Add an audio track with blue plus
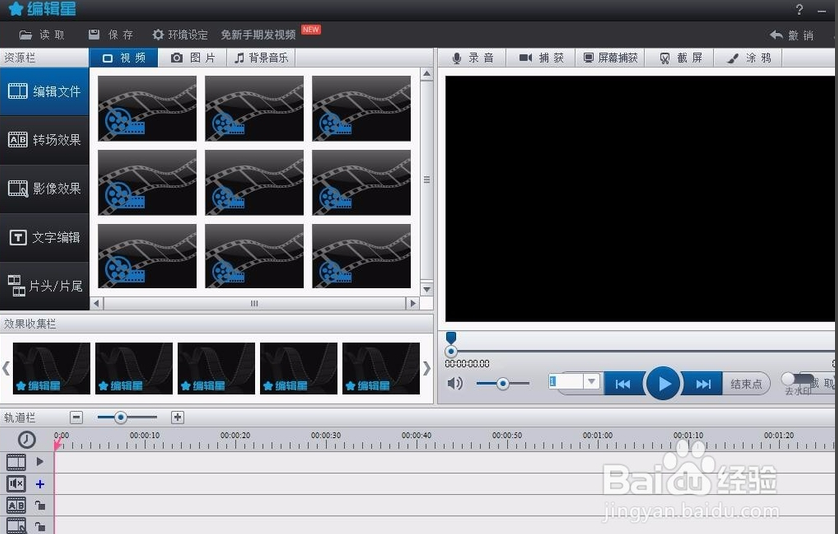Screen dimensions: 838x534 (x=40, y=484)
